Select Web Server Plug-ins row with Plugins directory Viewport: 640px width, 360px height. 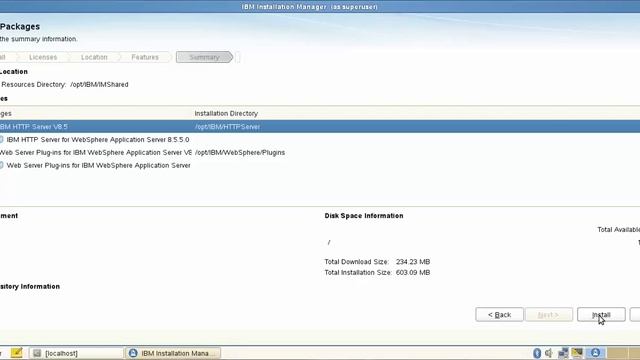click(x=320, y=152)
